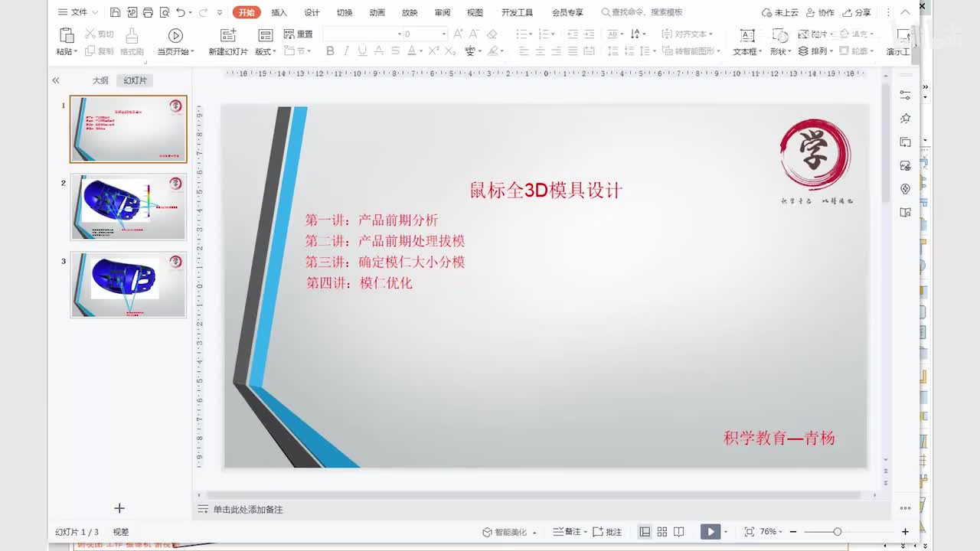Switch to Reading view in status bar
Viewport: 980px width, 551px height.
(678, 532)
